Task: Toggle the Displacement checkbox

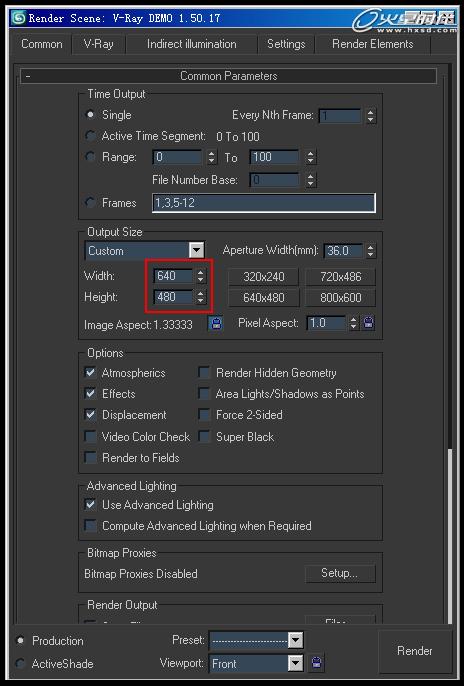Action: (x=91, y=414)
